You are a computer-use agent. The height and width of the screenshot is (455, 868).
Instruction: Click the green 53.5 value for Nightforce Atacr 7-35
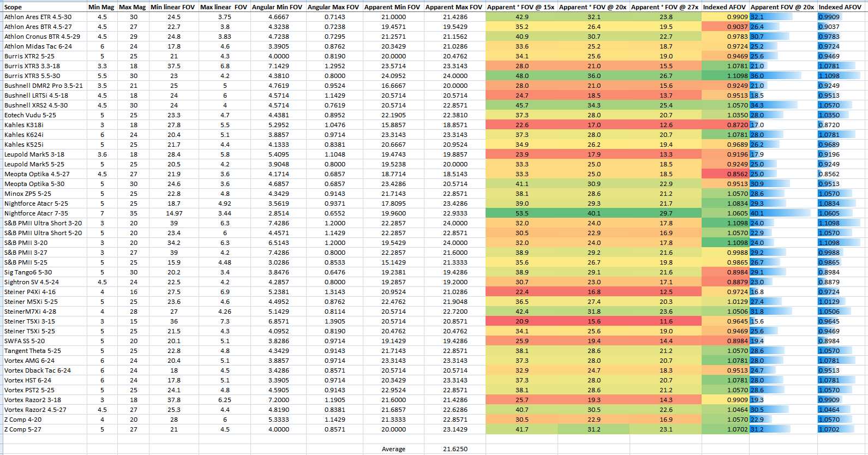tap(522, 213)
